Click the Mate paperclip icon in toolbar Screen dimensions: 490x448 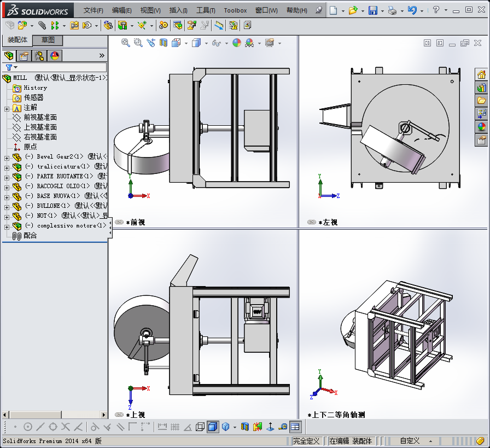[x=42, y=25]
